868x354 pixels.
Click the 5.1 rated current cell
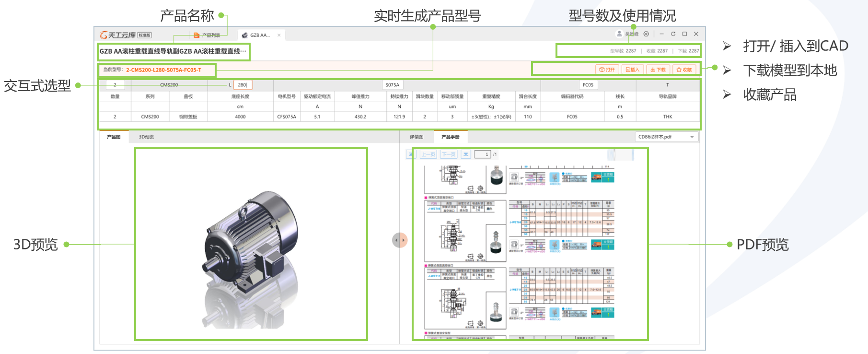(317, 117)
